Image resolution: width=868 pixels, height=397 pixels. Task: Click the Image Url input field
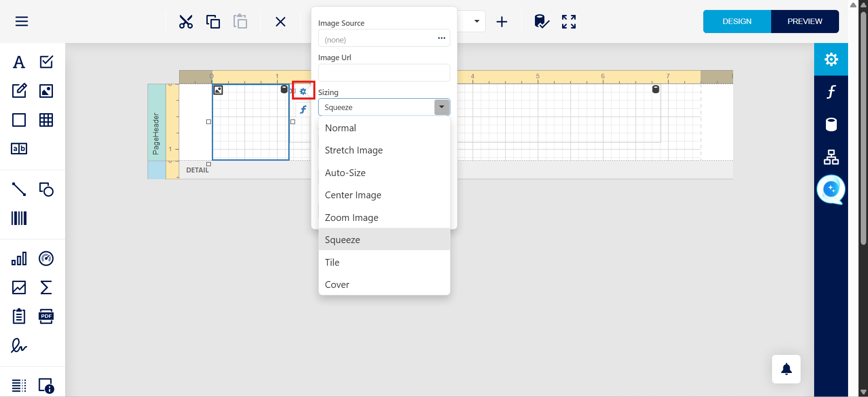pyautogui.click(x=384, y=73)
